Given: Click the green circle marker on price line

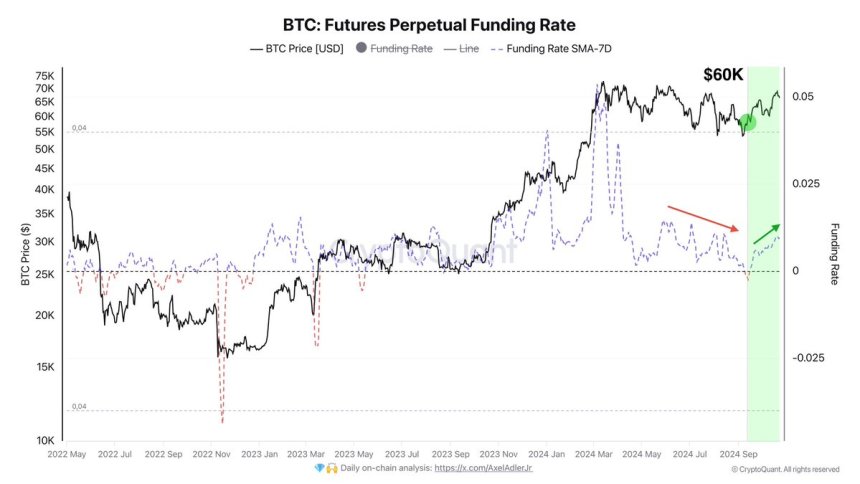Looking at the screenshot, I should point(746,122).
